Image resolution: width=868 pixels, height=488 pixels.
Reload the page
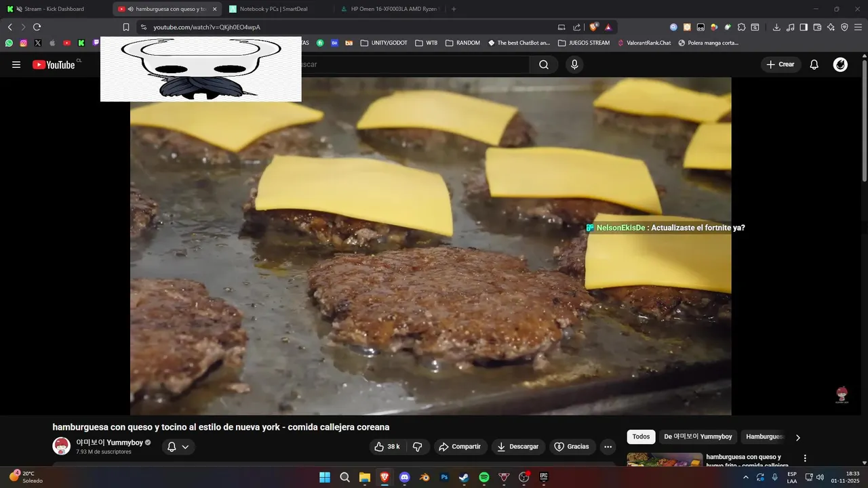37,27
